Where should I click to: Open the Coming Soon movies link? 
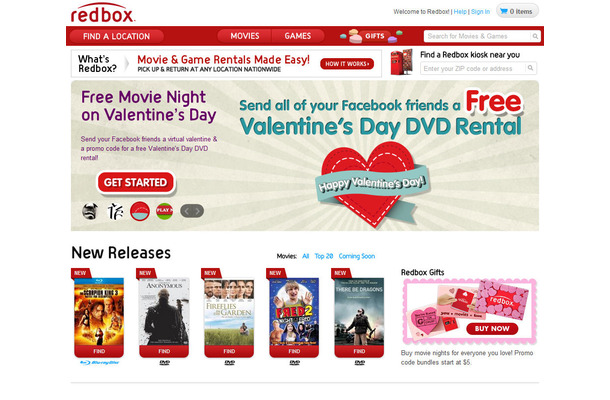[356, 256]
